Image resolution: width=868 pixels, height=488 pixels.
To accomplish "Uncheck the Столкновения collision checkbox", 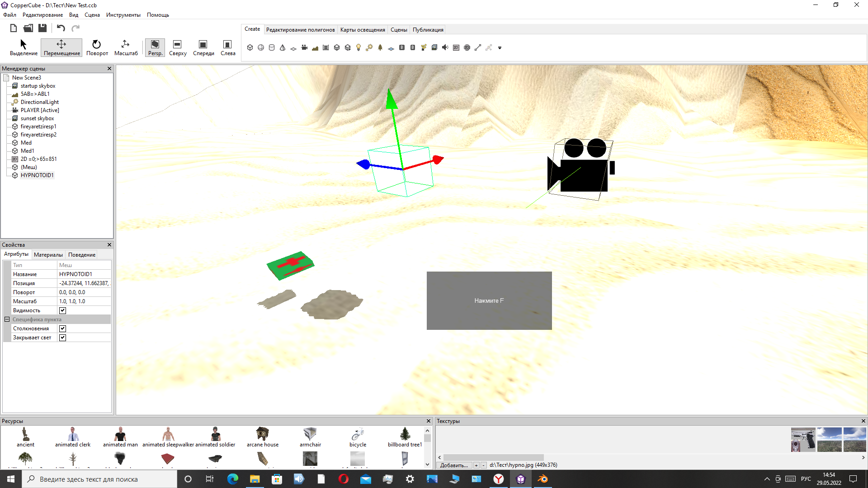I will [62, 328].
